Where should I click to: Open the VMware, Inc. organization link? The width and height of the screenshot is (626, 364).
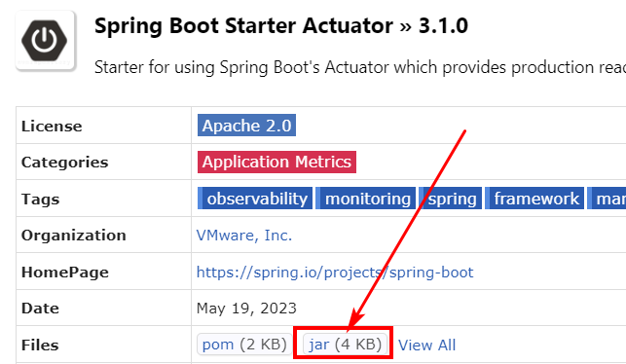point(244,236)
